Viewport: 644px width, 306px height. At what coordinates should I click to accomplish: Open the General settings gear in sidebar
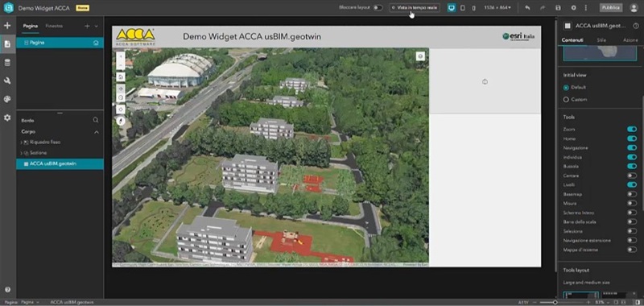click(x=7, y=118)
